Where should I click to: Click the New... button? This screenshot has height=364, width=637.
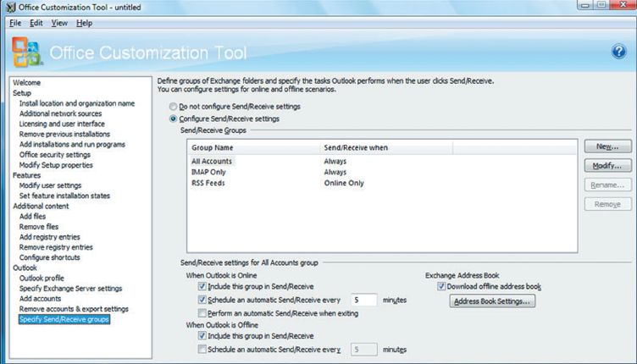607,147
